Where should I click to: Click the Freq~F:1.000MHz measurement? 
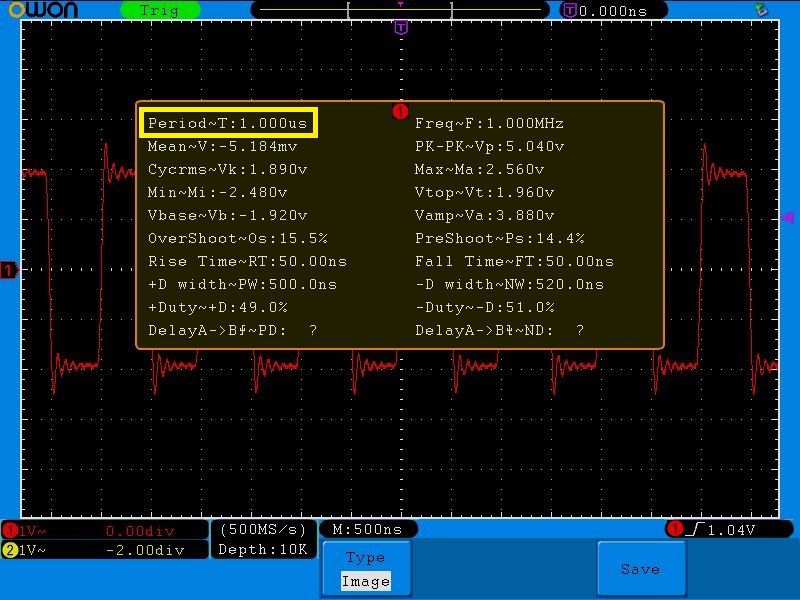(x=489, y=123)
